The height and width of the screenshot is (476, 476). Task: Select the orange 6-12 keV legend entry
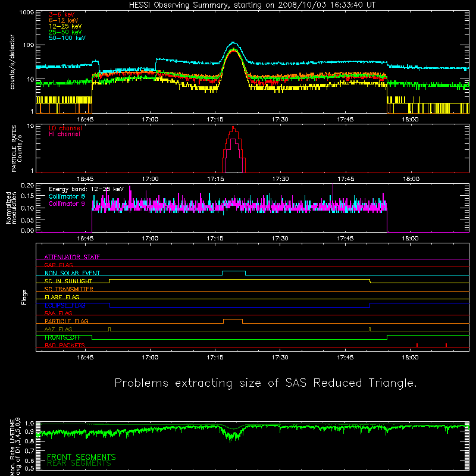[x=64, y=20]
